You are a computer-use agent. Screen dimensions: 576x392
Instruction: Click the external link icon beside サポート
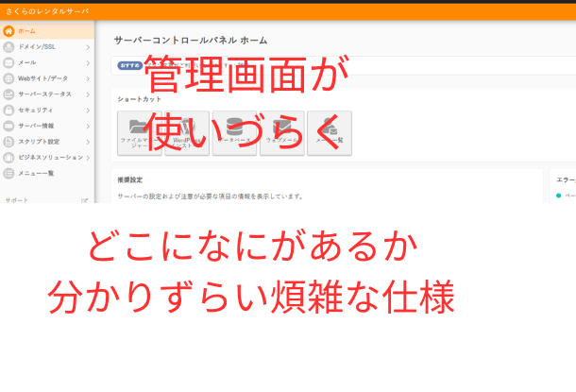point(84,200)
